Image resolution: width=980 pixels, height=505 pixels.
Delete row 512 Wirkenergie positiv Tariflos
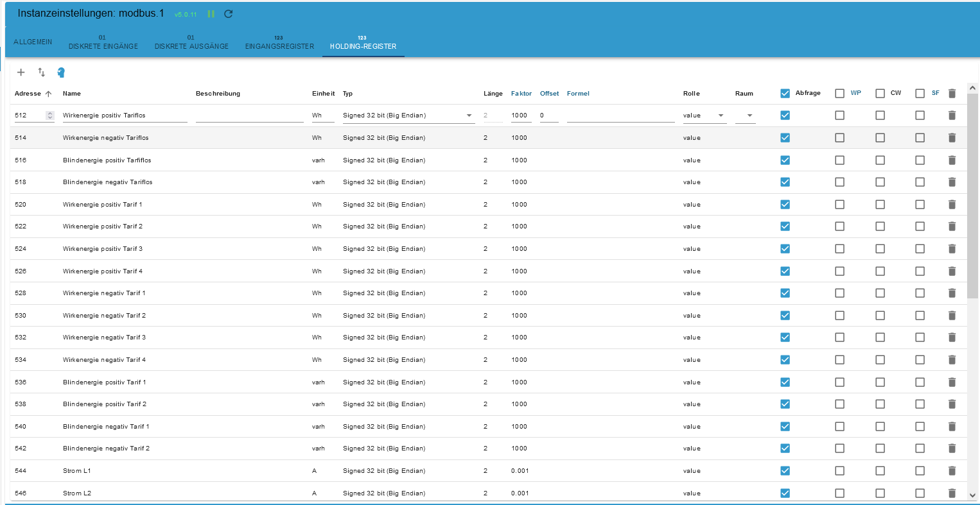(952, 116)
